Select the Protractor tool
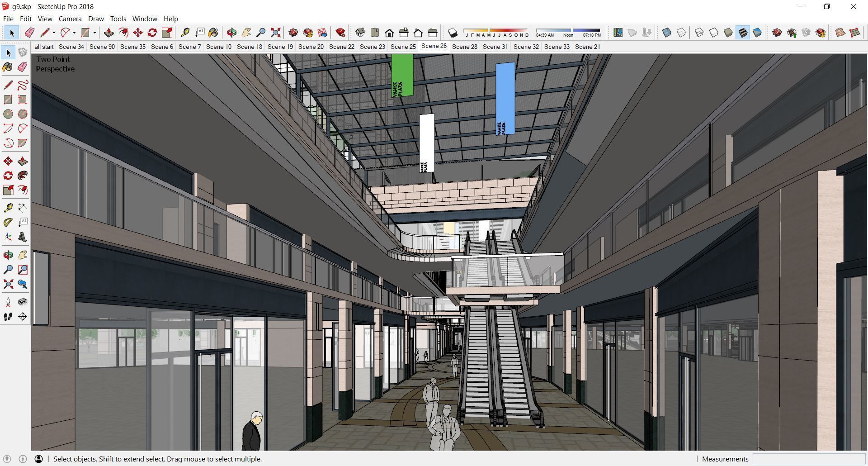 pos(8,222)
